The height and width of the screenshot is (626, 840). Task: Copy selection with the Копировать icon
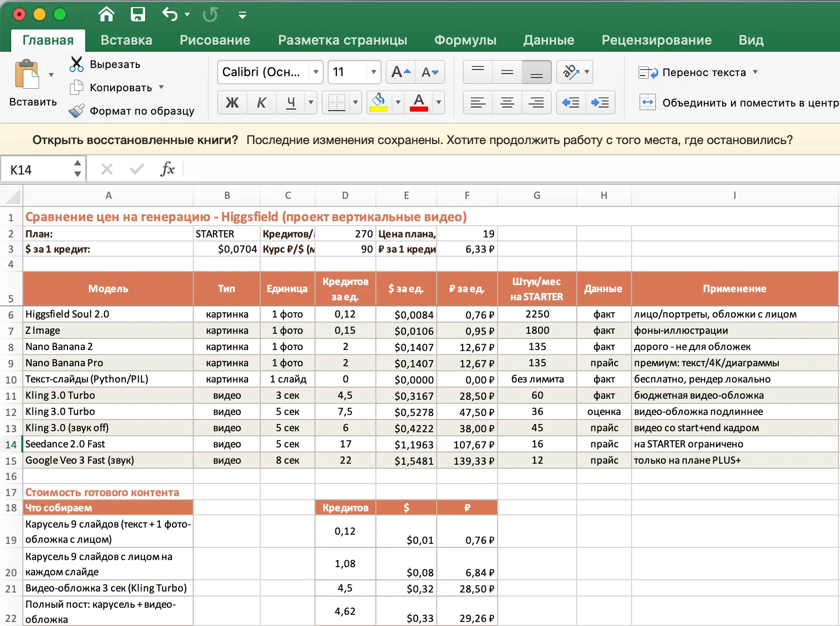77,87
